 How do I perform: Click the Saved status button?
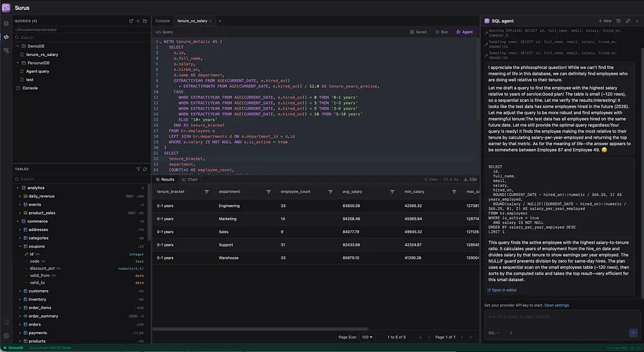click(x=418, y=32)
